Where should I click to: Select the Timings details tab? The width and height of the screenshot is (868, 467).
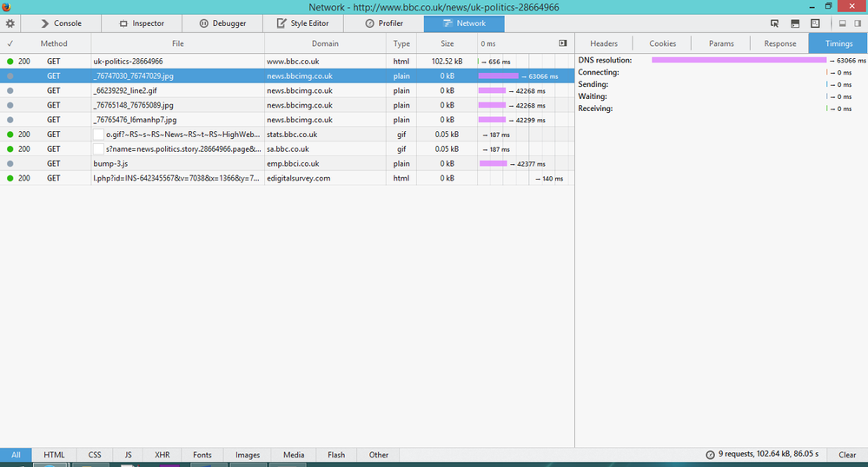(x=838, y=43)
